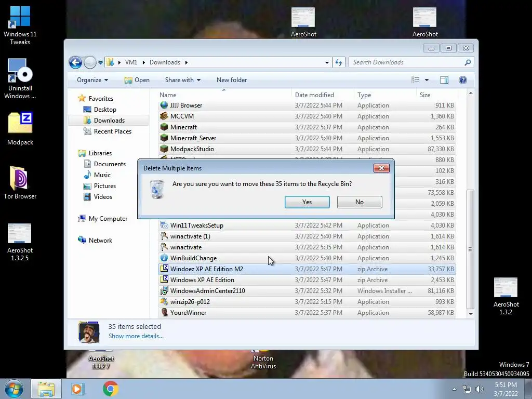Open Music library
532x399 pixels.
pyautogui.click(x=102, y=175)
